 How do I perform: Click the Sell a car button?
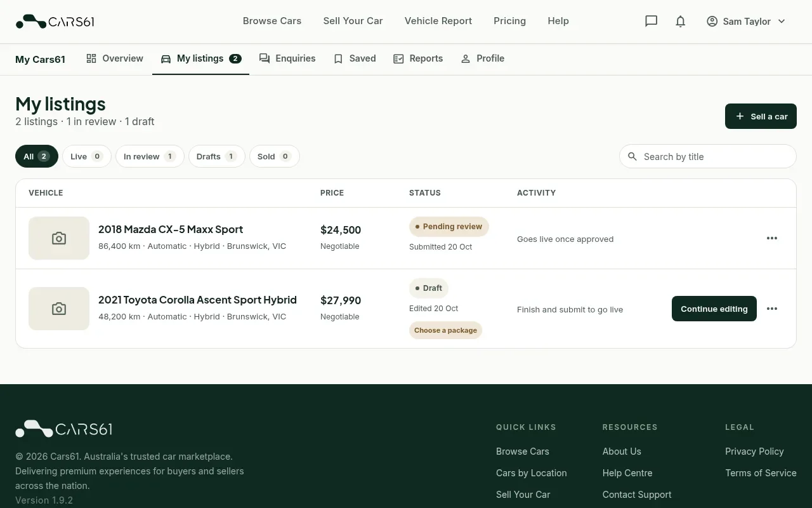[x=761, y=116]
